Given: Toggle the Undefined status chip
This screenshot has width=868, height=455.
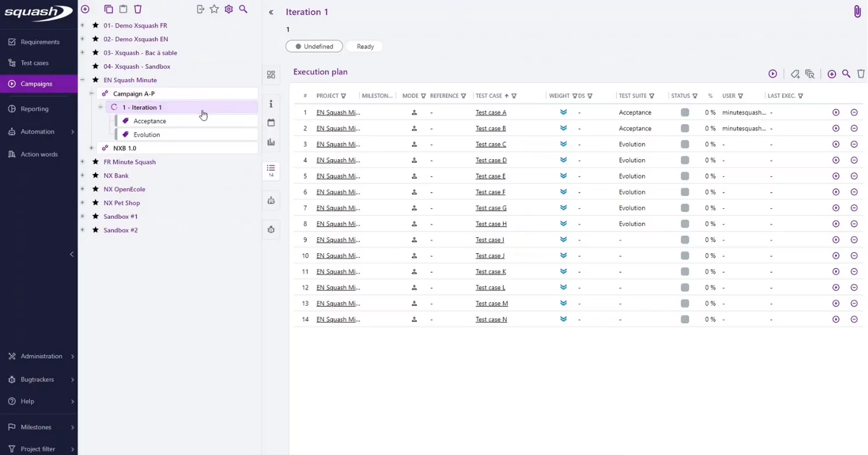Looking at the screenshot, I should coord(314,46).
